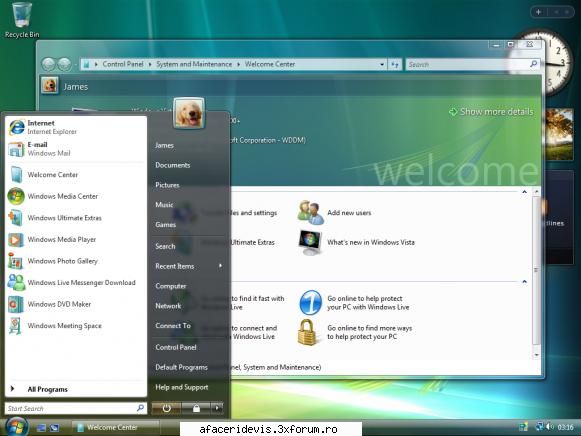
Task: Open James personal folder in Start menu
Action: [164, 145]
